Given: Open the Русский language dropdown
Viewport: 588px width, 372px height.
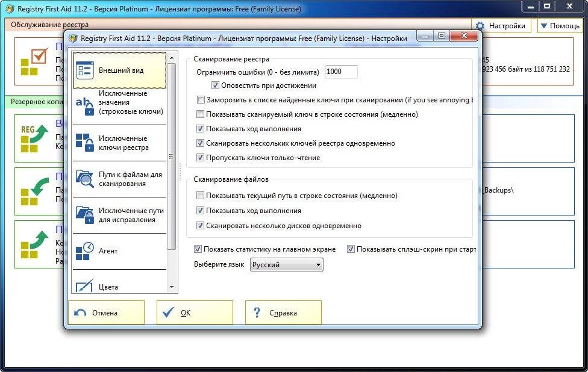Looking at the screenshot, I should (x=287, y=264).
